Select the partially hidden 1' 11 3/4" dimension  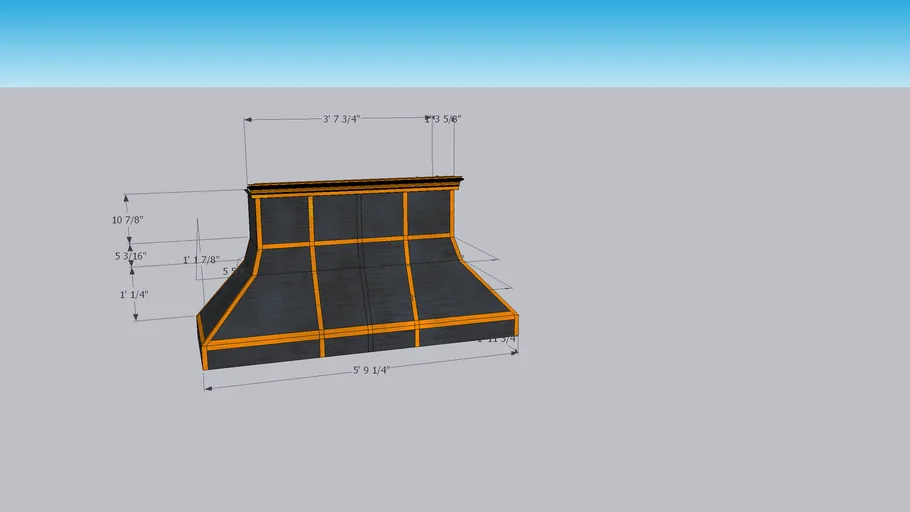click(x=497, y=340)
